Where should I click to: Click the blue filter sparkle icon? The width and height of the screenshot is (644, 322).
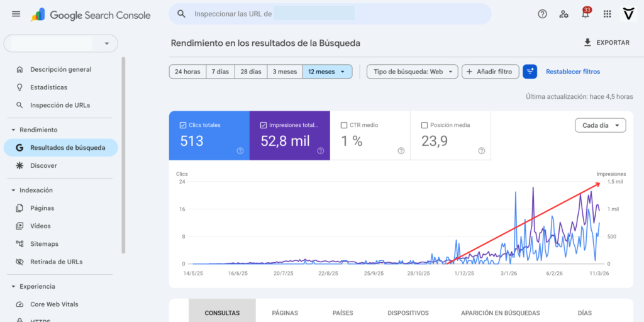click(530, 72)
